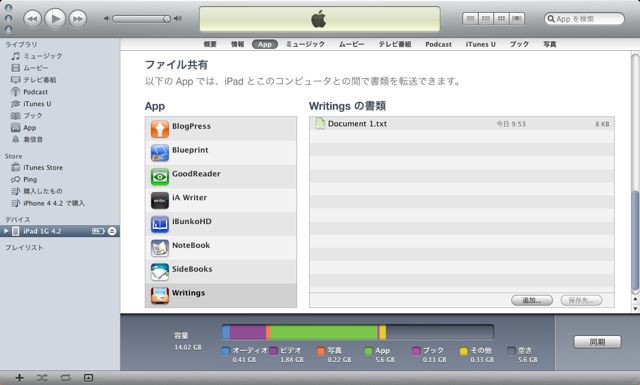The width and height of the screenshot is (640, 385).
Task: Open the テレビ番組 tab
Action: coord(394,44)
